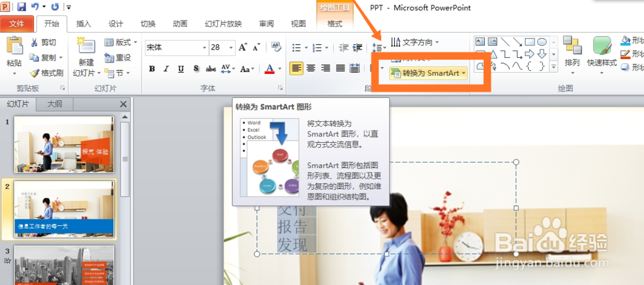Click the Clear Formatting eraser icon
The image size is (644, 285).
click(276, 47)
